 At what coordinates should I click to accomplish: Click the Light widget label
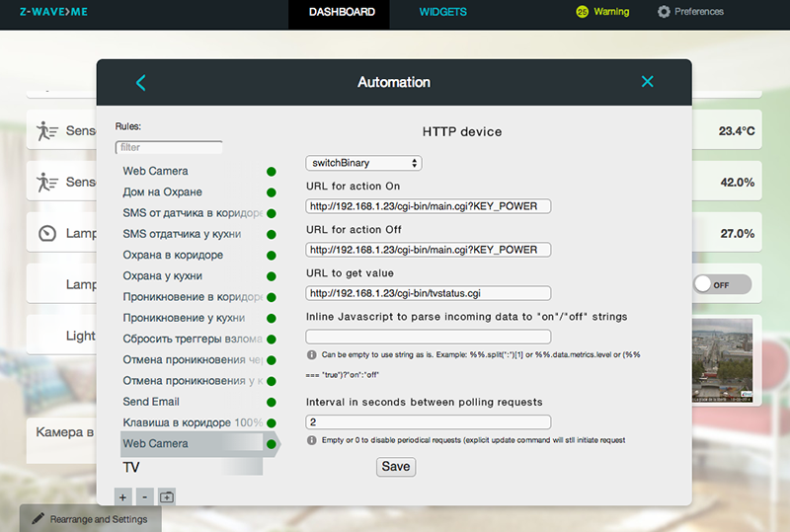81,336
